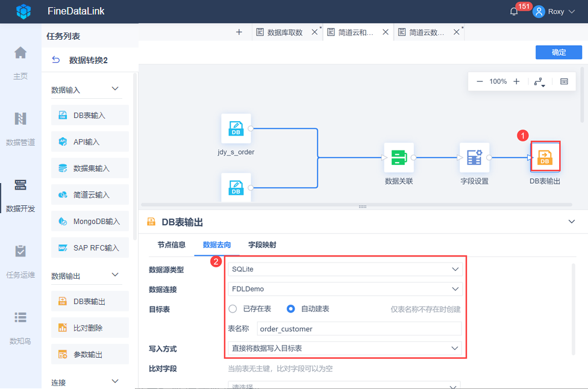Open the 字段映射 tab
The width and height of the screenshot is (588, 389).
point(262,244)
